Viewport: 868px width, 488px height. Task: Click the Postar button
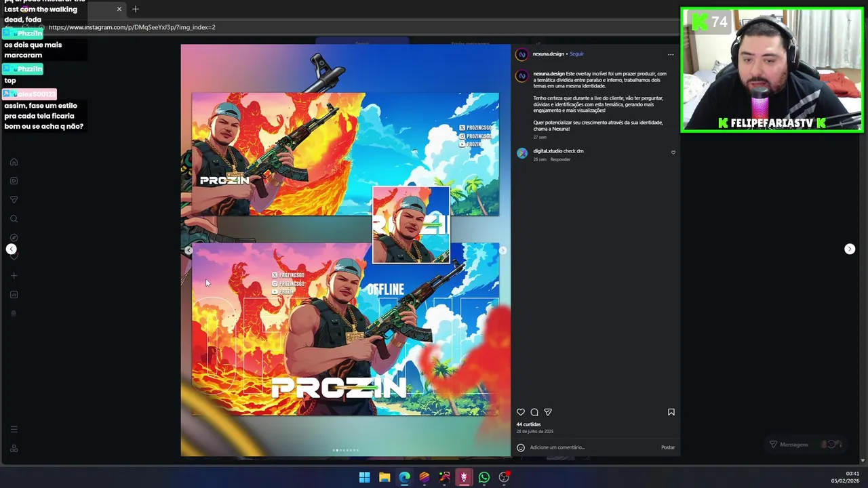tap(668, 447)
